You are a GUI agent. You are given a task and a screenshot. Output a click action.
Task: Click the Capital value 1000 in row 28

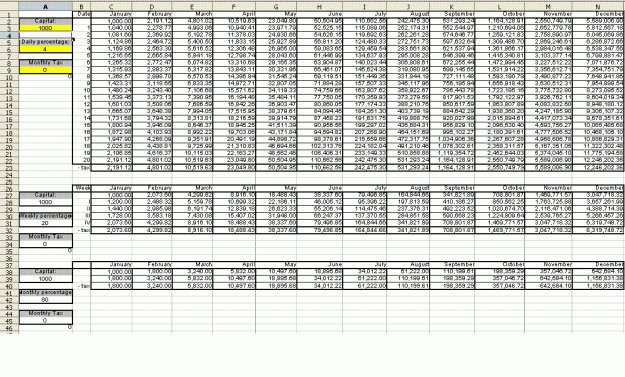tap(45, 202)
